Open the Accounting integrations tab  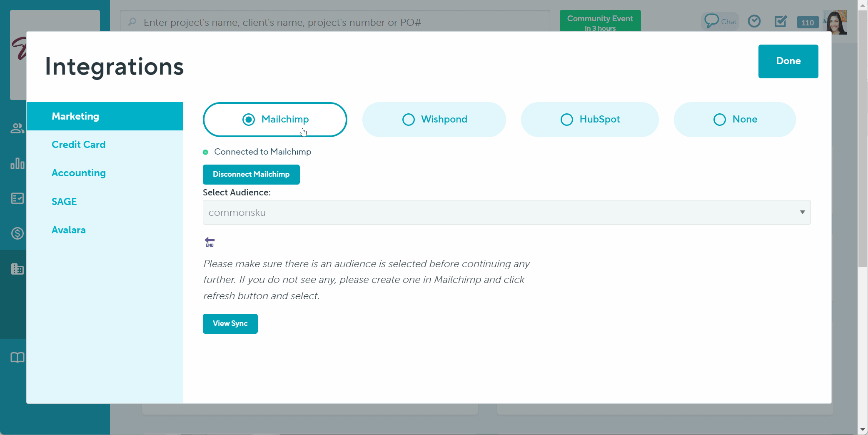(78, 173)
